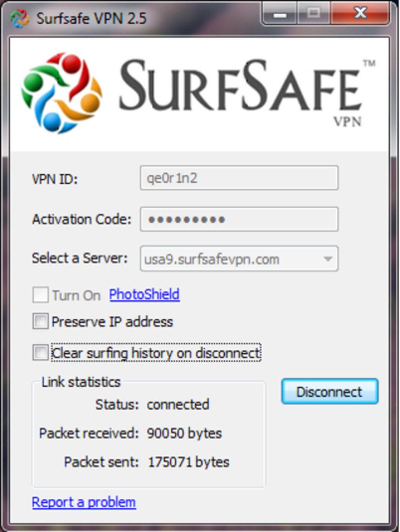Click the 'Activation Code:' label
Viewport: 400px width, 532px height.
click(82, 219)
